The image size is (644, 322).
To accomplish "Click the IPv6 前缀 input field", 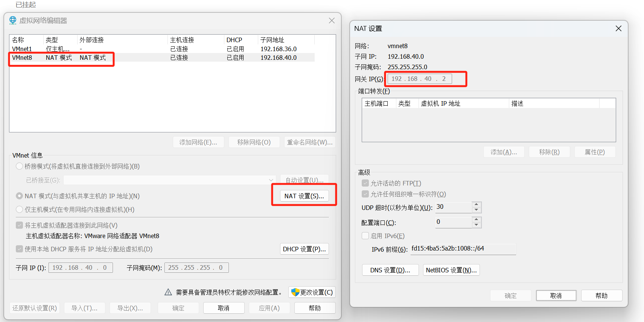I will tap(463, 249).
